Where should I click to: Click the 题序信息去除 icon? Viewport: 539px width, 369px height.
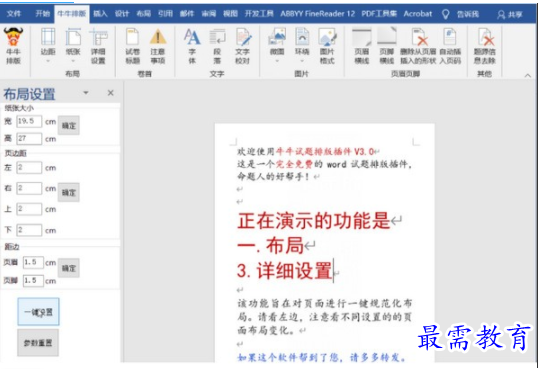click(x=485, y=37)
